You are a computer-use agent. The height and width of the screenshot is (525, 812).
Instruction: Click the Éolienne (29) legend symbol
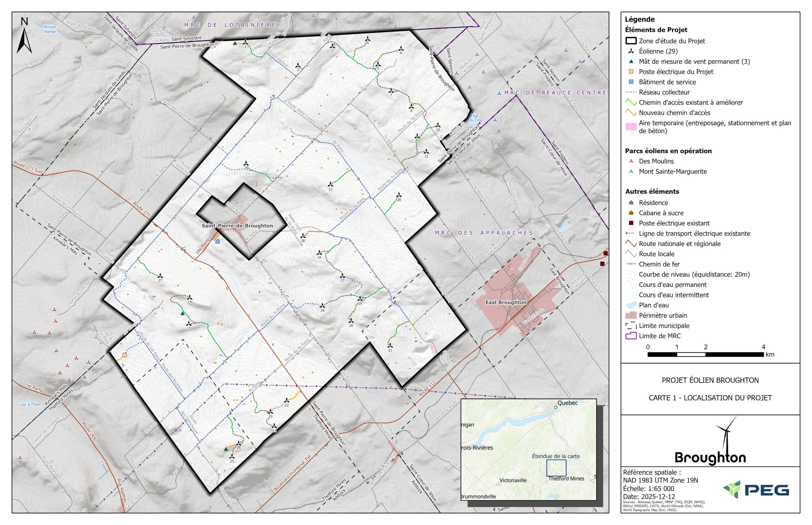(631, 51)
